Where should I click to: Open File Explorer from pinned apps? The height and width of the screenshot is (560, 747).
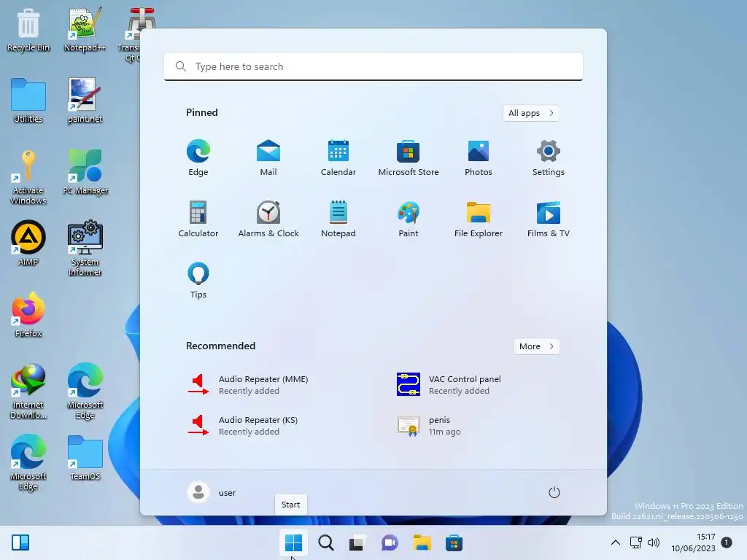(x=479, y=219)
